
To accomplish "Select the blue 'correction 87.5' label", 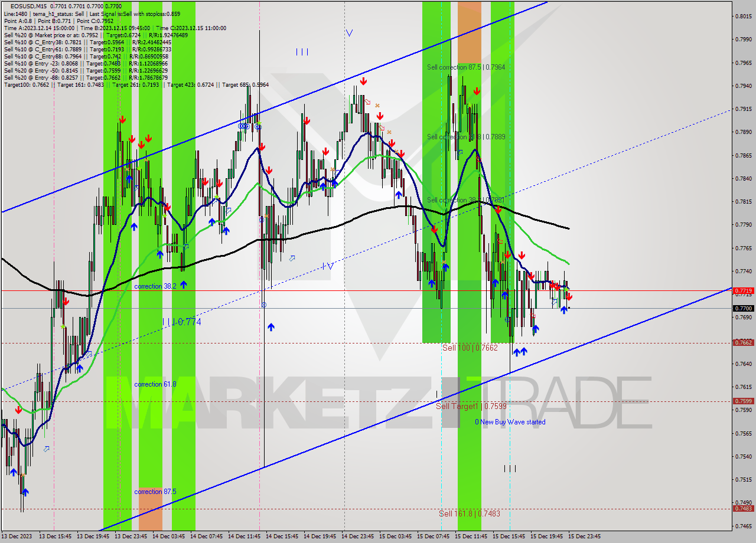I will (x=155, y=492).
